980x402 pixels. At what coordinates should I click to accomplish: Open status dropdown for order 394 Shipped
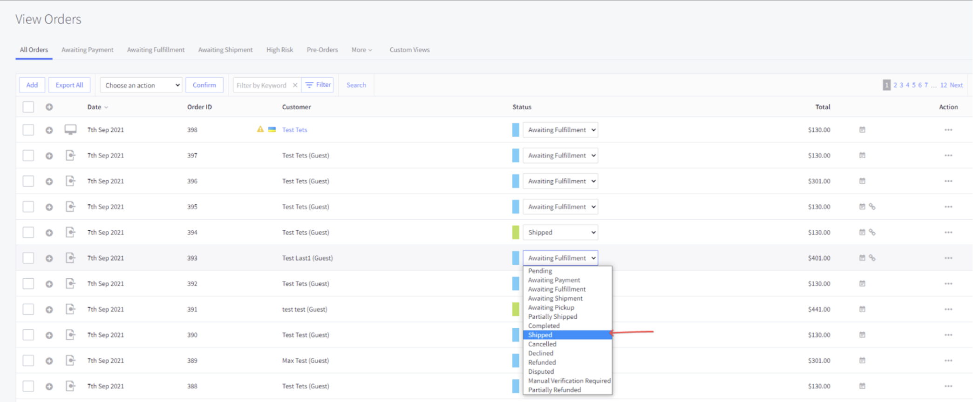pyautogui.click(x=560, y=232)
